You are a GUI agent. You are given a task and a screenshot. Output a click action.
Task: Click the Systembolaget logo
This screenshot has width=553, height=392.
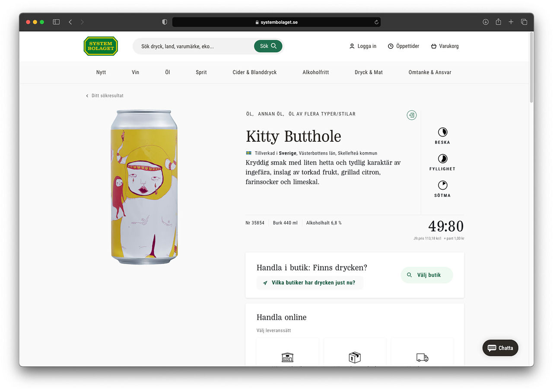[x=101, y=46]
